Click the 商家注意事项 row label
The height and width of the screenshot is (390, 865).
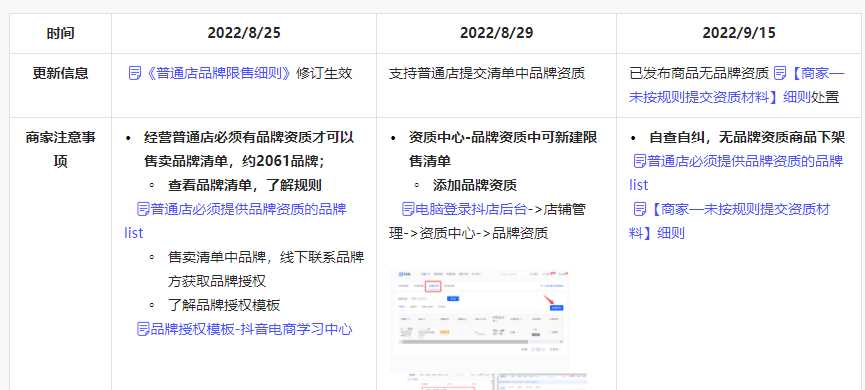click(60, 149)
